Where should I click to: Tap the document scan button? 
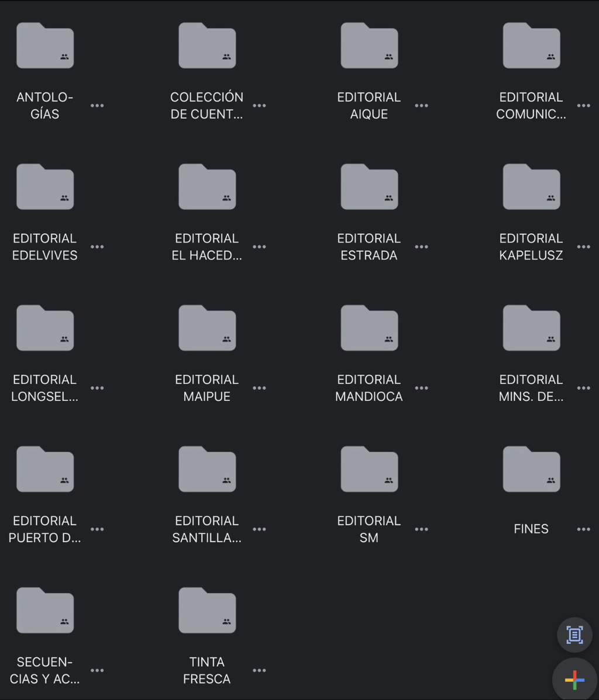coord(574,635)
